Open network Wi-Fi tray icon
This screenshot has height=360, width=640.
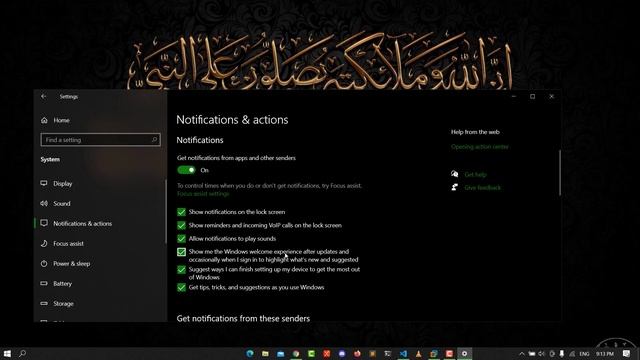[x=572, y=354]
